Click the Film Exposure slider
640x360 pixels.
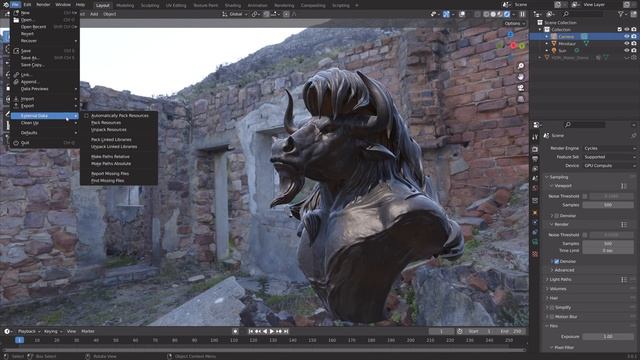607,337
